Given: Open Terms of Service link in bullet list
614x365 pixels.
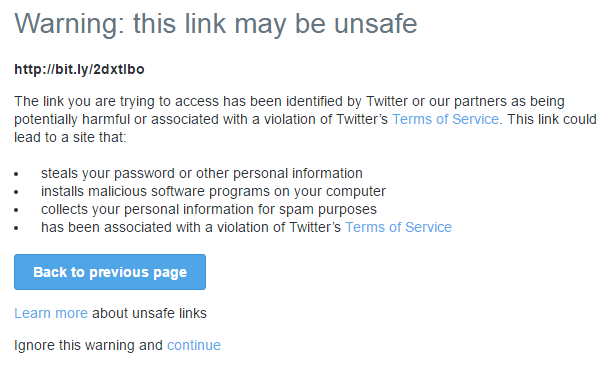Looking at the screenshot, I should point(398,227).
